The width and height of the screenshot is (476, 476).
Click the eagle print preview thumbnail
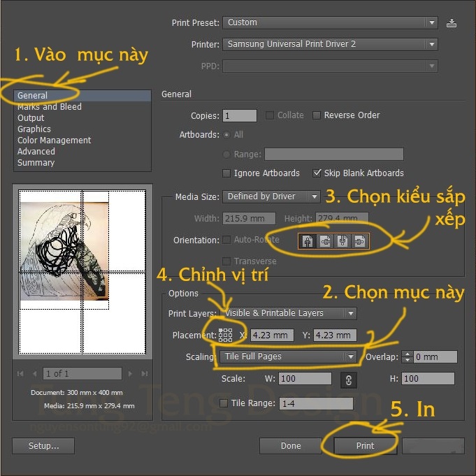click(82, 272)
